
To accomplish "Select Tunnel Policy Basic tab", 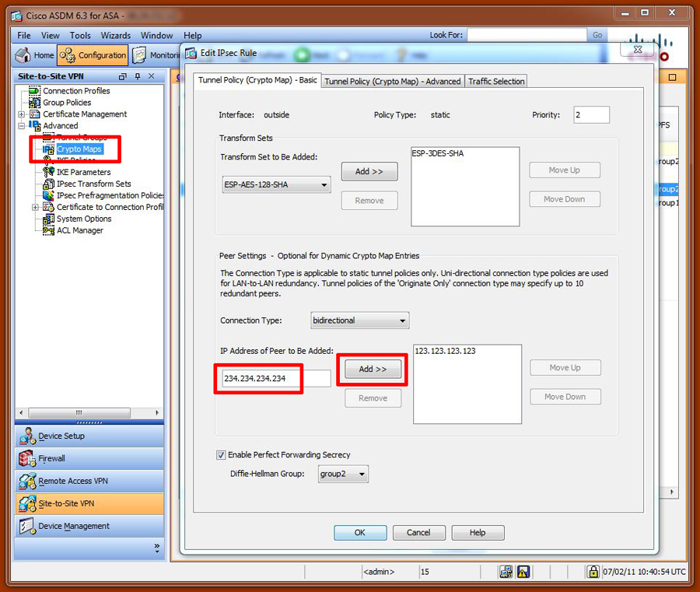I will (257, 80).
